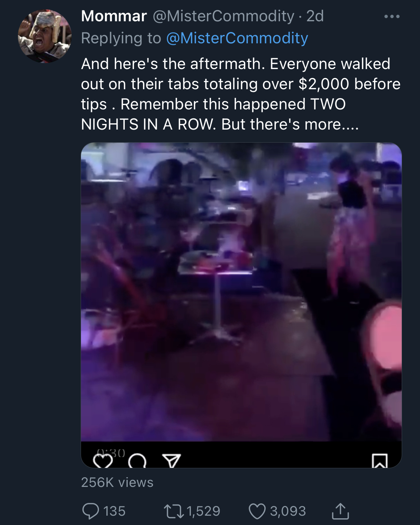420x525 pixels.
Task: Open Mommar's profile picture
Action: point(45,37)
